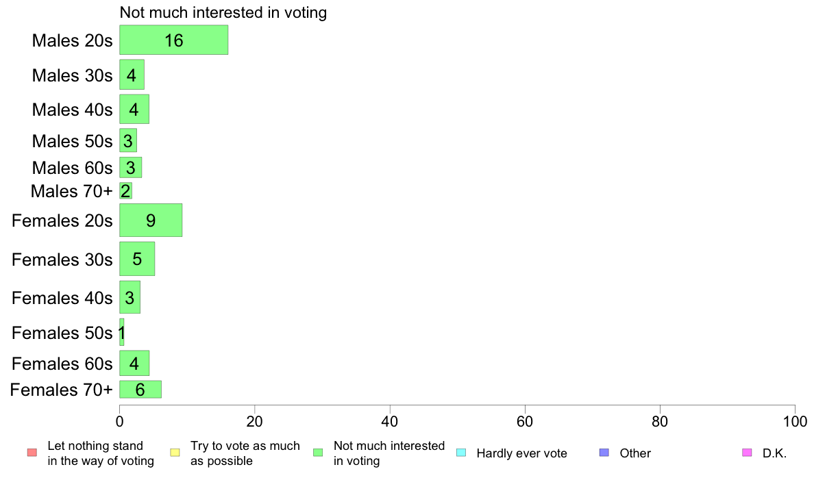Click the cyan 'Hardly ever vote' legend swatch
This screenshot has width=814, height=504.
(461, 453)
